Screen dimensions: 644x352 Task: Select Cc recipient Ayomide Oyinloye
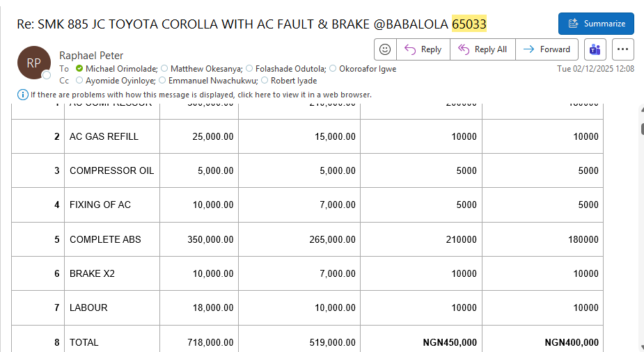120,81
